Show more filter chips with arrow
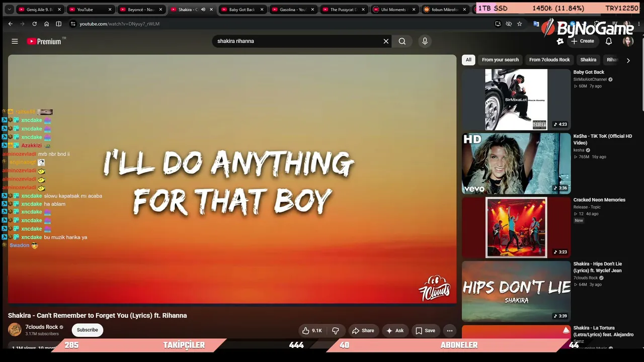Screen dimensions: 644x362 coord(628,60)
